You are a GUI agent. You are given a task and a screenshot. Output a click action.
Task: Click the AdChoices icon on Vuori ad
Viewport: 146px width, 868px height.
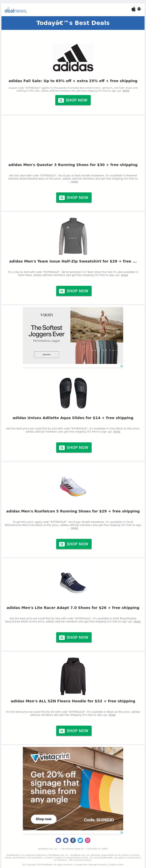[x=122, y=366]
